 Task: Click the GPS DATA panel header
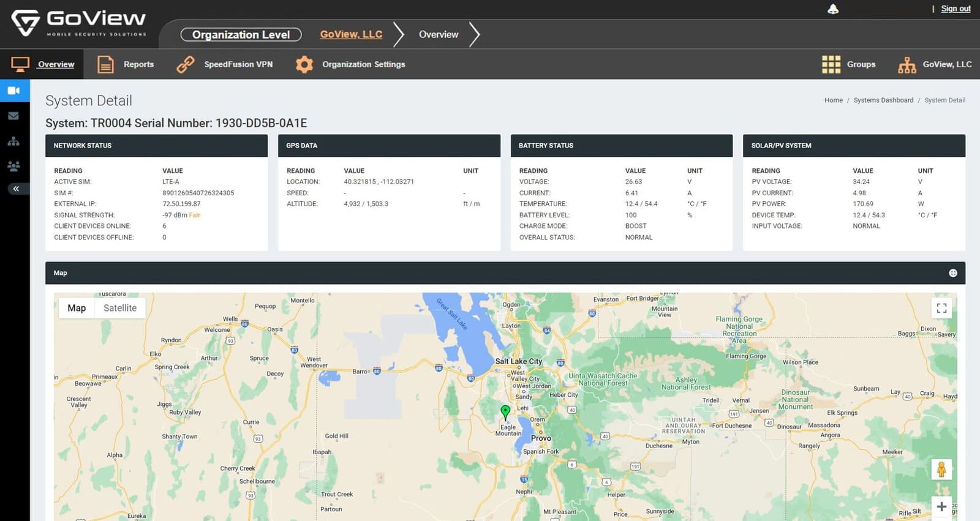(x=389, y=146)
